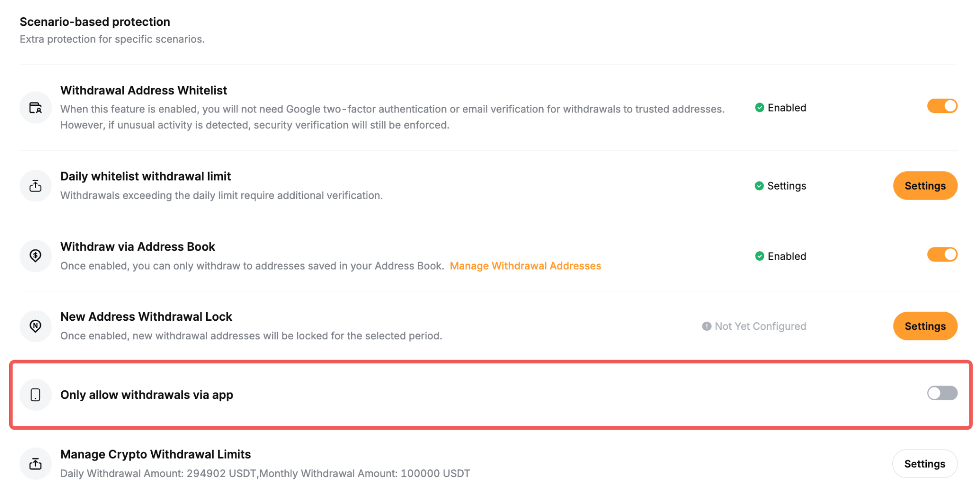Open the Manage Withdrawal Addresses link
980x495 pixels.
(x=525, y=266)
